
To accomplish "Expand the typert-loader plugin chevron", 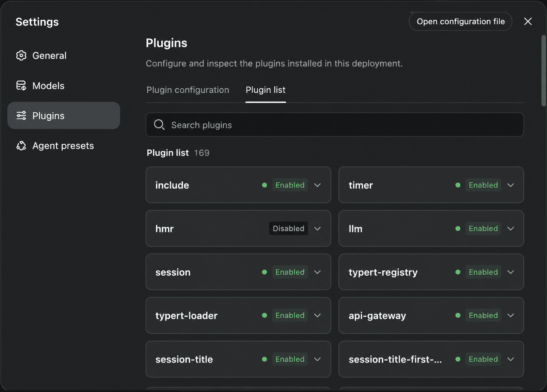I will coord(317,316).
